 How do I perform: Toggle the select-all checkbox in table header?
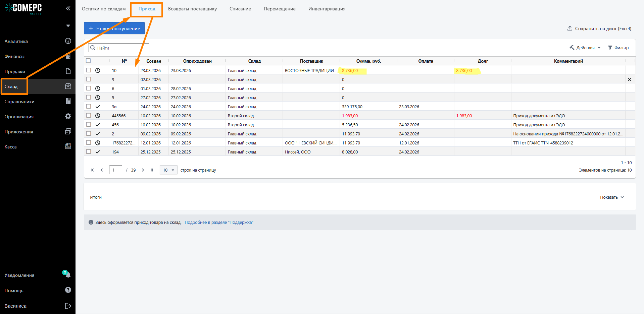pos(88,61)
